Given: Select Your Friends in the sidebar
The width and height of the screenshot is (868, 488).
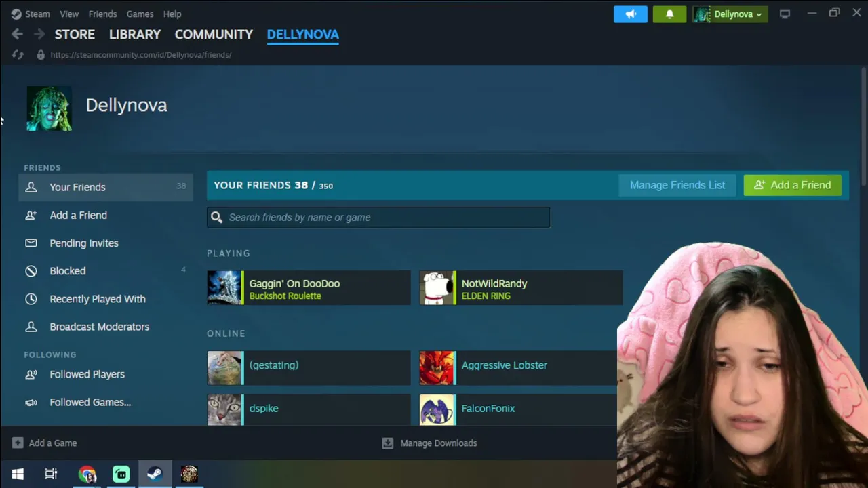Looking at the screenshot, I should pos(106,187).
